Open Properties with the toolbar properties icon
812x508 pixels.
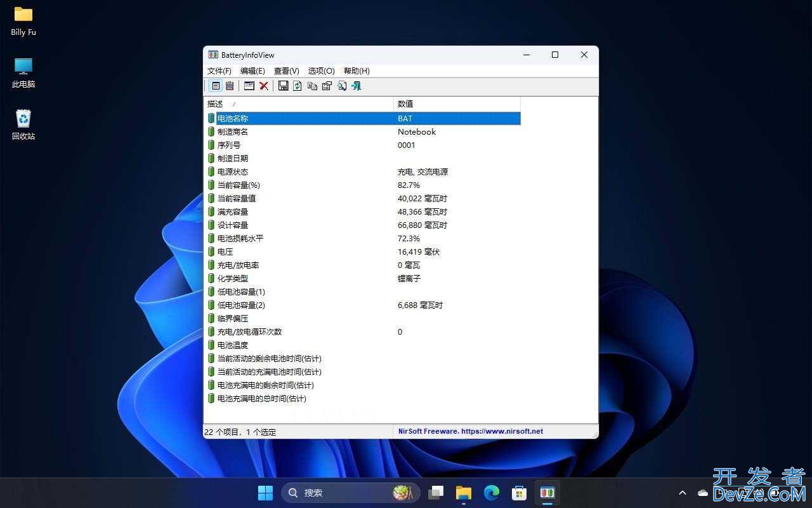(327, 86)
